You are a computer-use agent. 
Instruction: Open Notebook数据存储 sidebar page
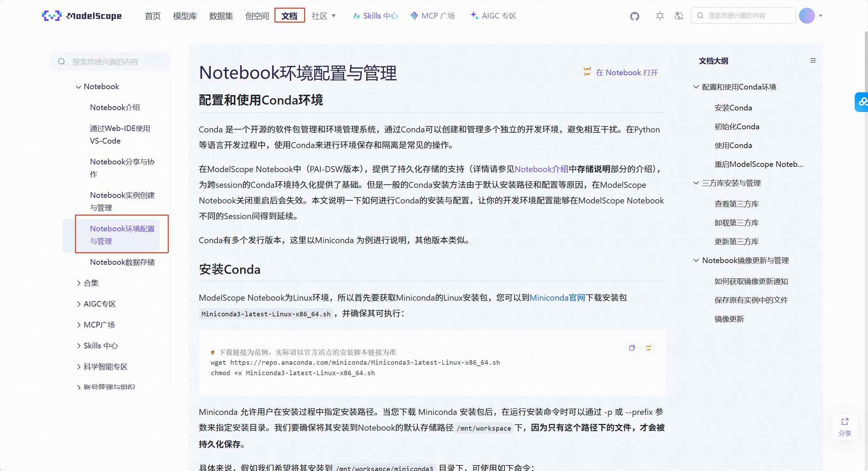(122, 262)
